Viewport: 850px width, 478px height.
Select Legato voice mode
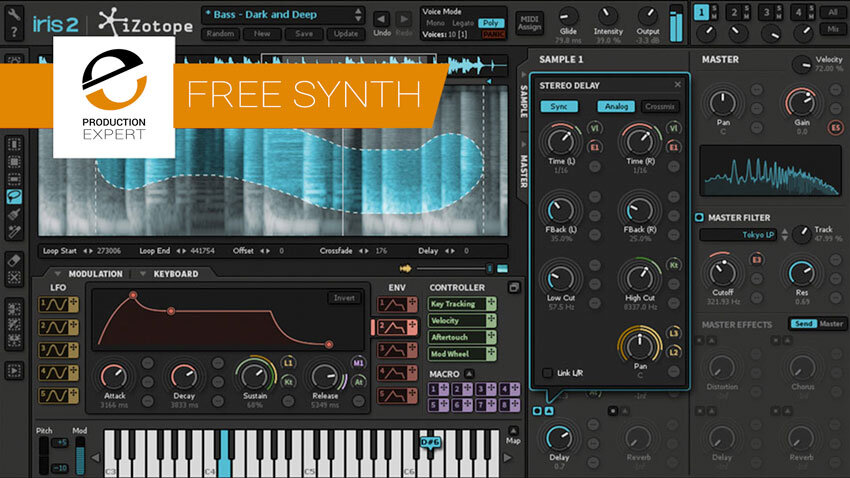[462, 23]
